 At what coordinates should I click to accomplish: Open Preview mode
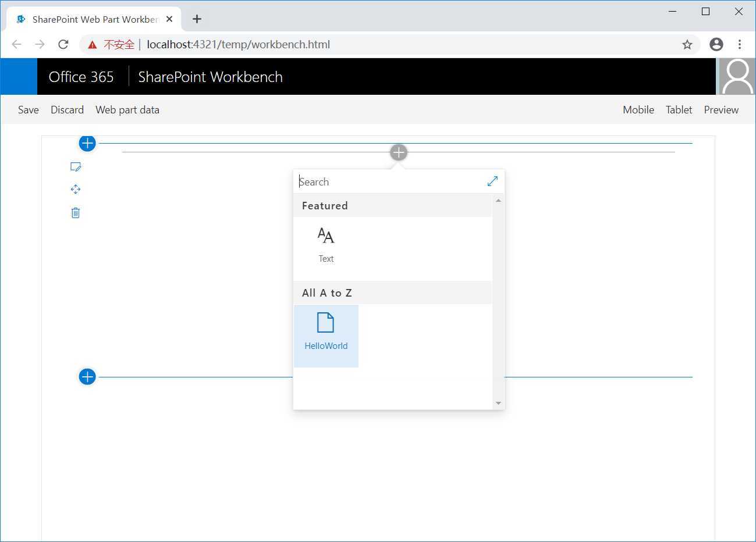point(721,110)
